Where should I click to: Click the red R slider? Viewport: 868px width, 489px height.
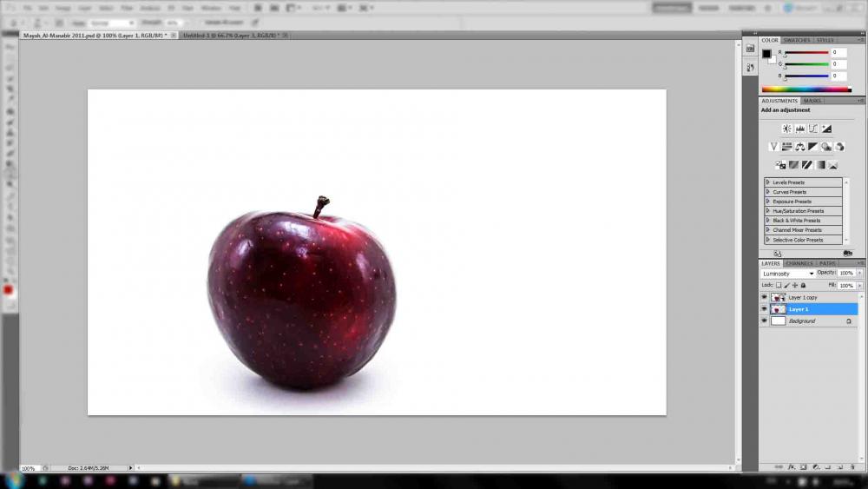(806, 53)
